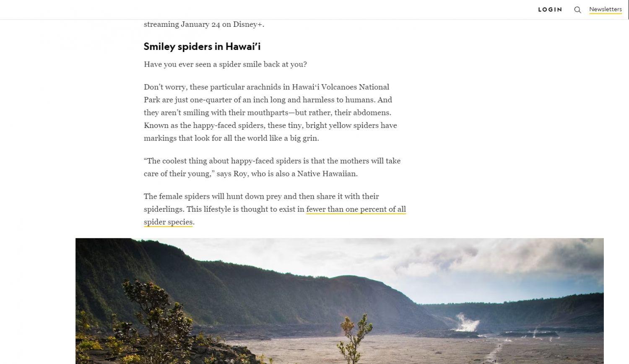This screenshot has width=629, height=364.
Task: Follow the "fewer than one percent of all" link
Action: pyautogui.click(x=356, y=209)
